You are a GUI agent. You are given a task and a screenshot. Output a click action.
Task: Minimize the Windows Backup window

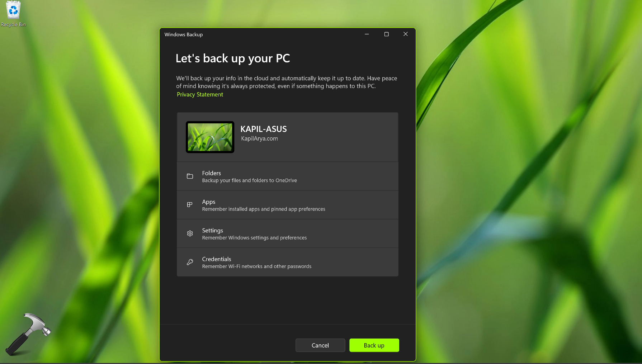[x=367, y=34]
